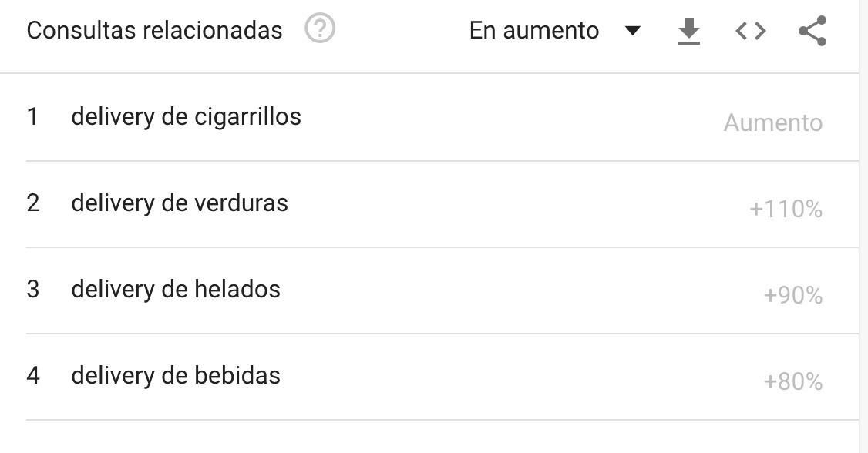Click rank number 2 in list
This screenshot has width=868, height=453.
click(32, 203)
